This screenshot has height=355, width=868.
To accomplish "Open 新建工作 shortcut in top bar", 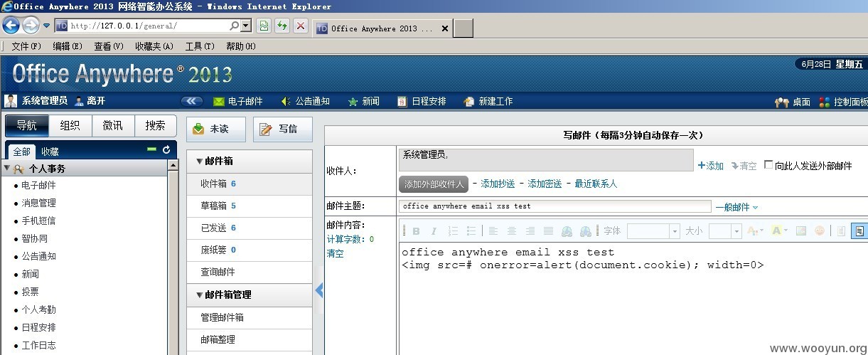I will coord(488,102).
